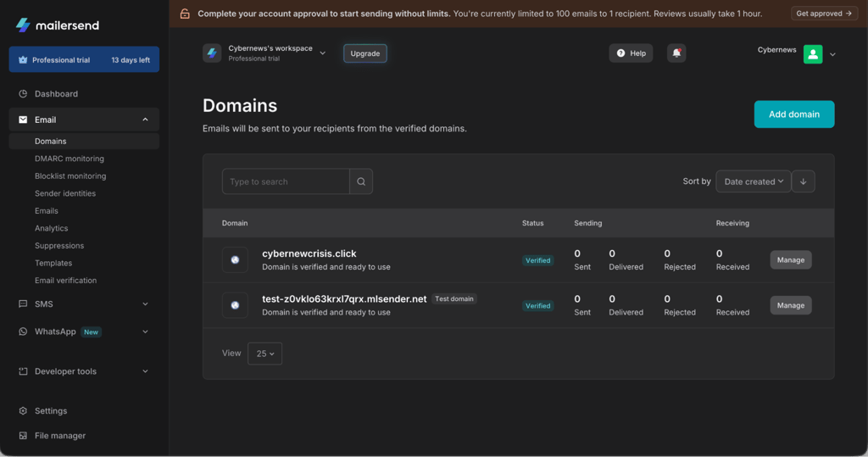Go to DMARC monitoring
Viewport: 868px width, 457px height.
(x=70, y=159)
